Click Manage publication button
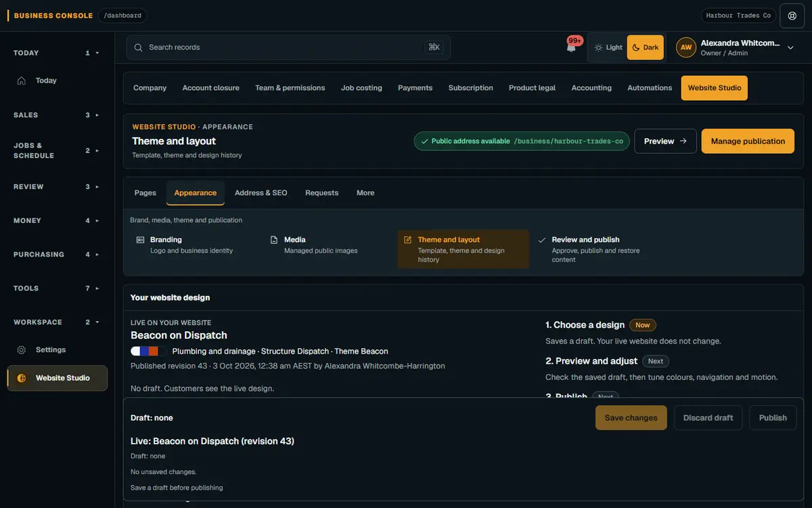The height and width of the screenshot is (508, 812). [x=748, y=141]
